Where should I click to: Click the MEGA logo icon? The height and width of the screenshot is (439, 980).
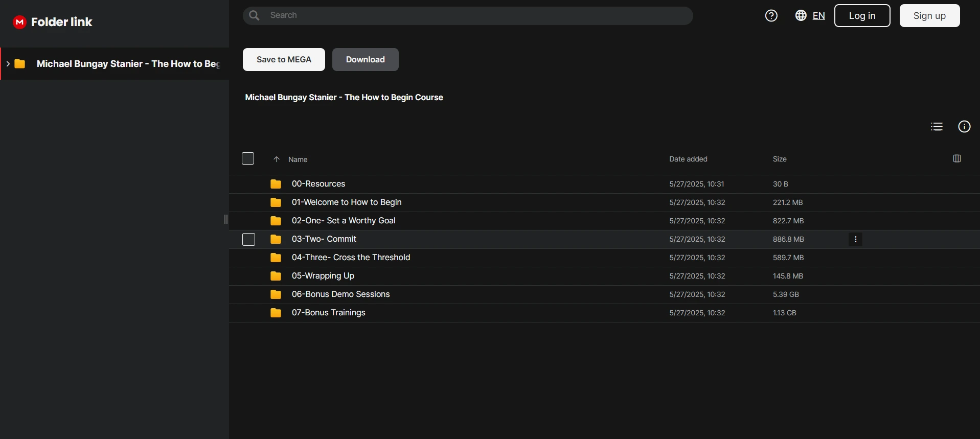(x=19, y=22)
